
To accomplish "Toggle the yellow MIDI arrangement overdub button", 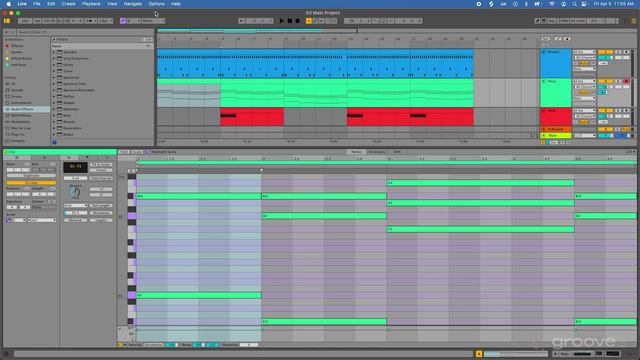I will 309,21.
